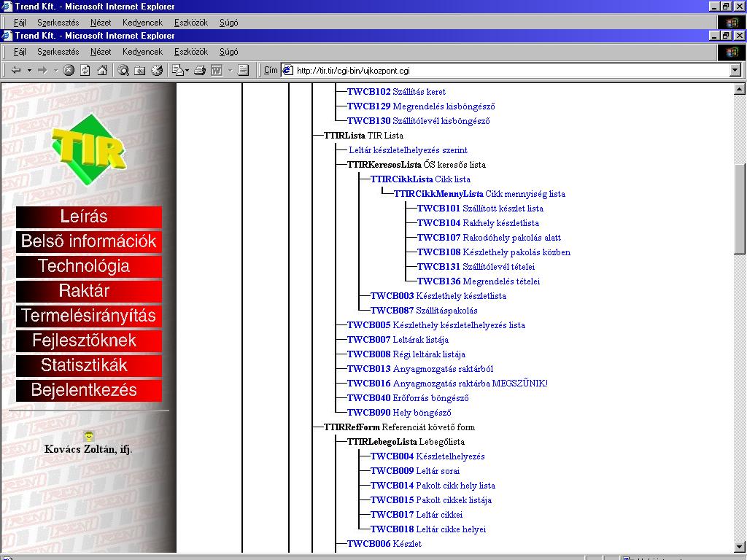Image resolution: width=747 pixels, height=560 pixels.
Task: Click the page scrollbar down arrow
Action: [740, 547]
